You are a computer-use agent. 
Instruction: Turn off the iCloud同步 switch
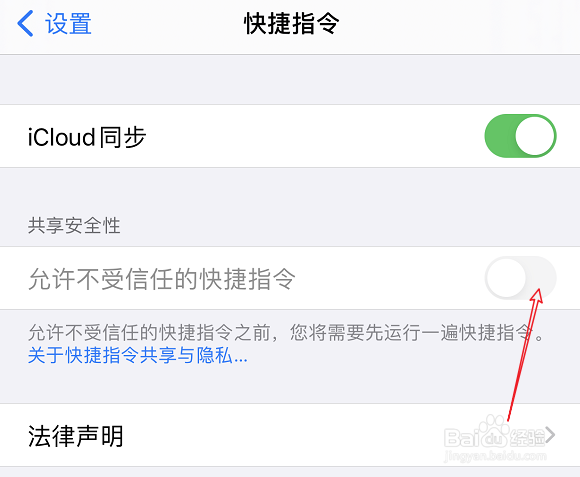coord(520,136)
